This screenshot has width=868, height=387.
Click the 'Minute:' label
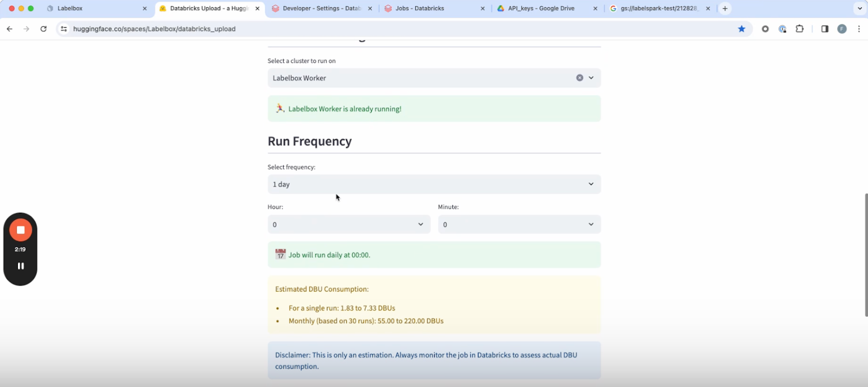(x=448, y=207)
